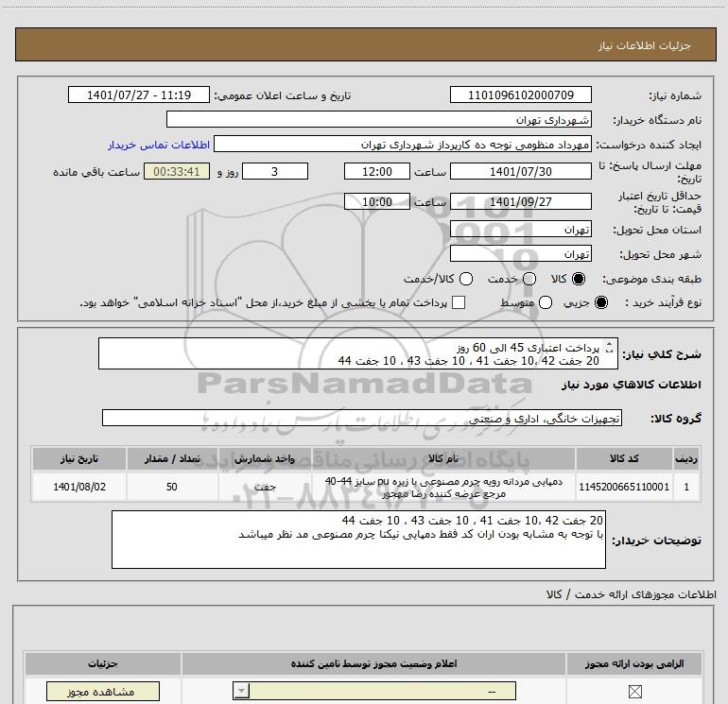728x704 pixels.
Task: Click the گروه کالا field
Action: coord(362,418)
